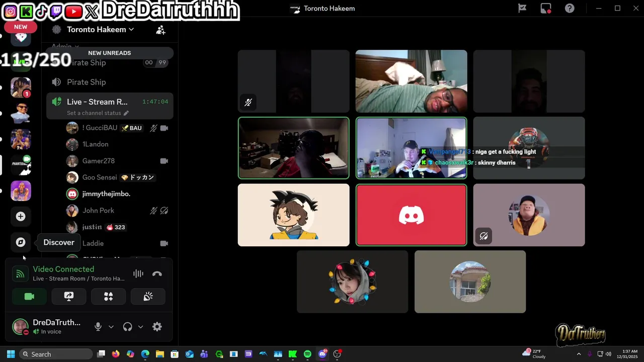
Task: Focus the house avatar tile
Action: click(x=470, y=282)
